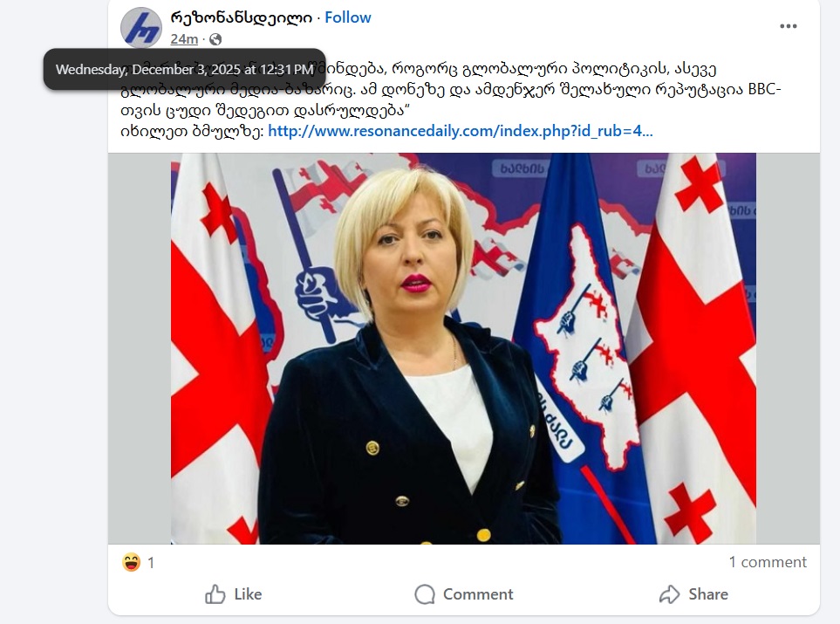Click the speech bubble Comment icon
The image size is (840, 624).
pyautogui.click(x=425, y=594)
